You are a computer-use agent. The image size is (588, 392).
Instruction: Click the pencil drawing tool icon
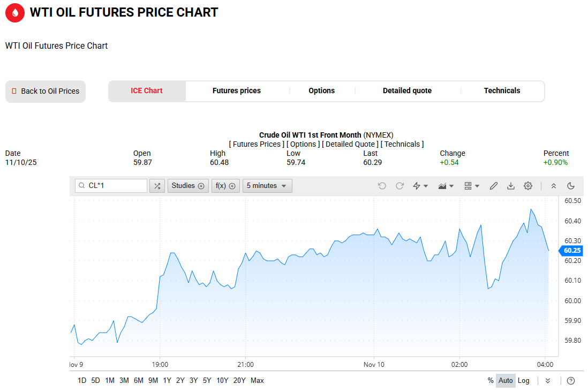tap(494, 186)
